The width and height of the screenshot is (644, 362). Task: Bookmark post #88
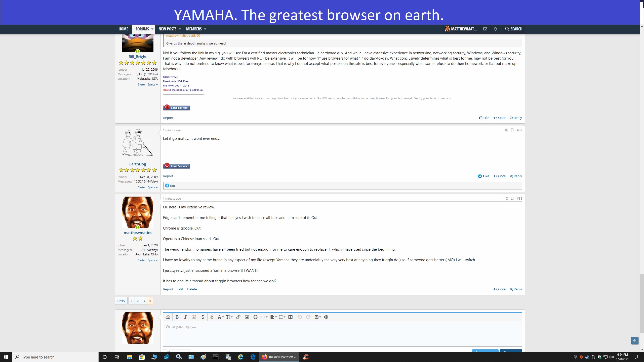(x=512, y=199)
